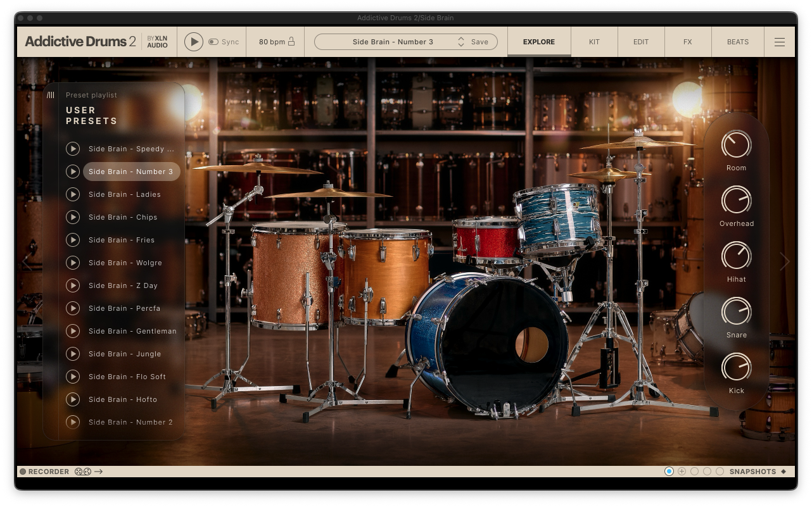Toggle the Sync switch
The width and height of the screenshot is (812, 507).
coord(213,42)
